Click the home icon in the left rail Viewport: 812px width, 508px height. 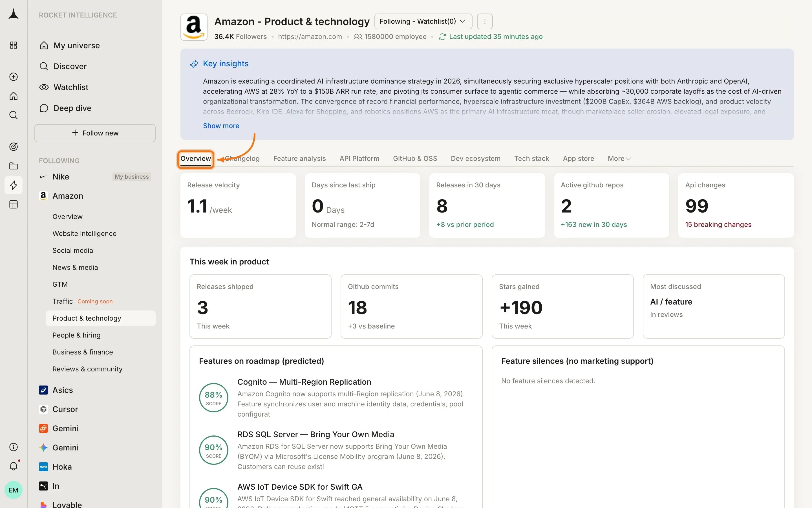point(14,96)
